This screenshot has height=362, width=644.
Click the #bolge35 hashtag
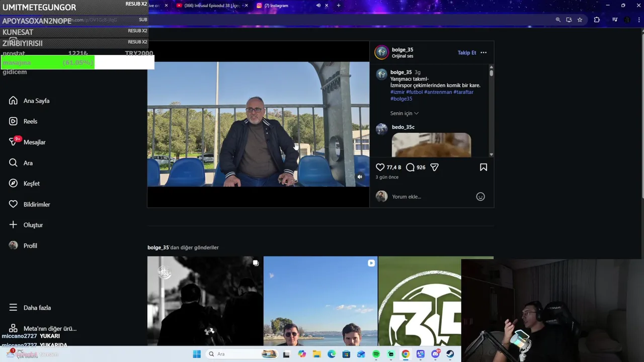pos(401,99)
